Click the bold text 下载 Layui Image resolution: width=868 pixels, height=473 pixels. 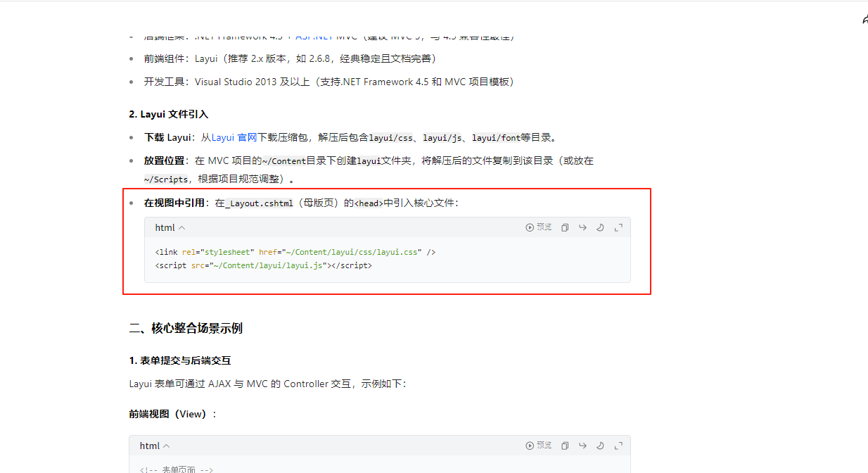168,137
